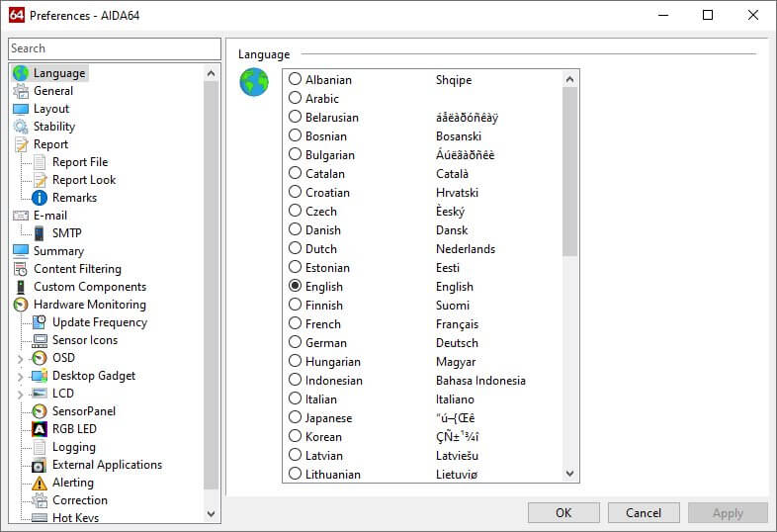This screenshot has height=532, width=777.
Task: Open the Language preferences page label
Action: tap(59, 73)
